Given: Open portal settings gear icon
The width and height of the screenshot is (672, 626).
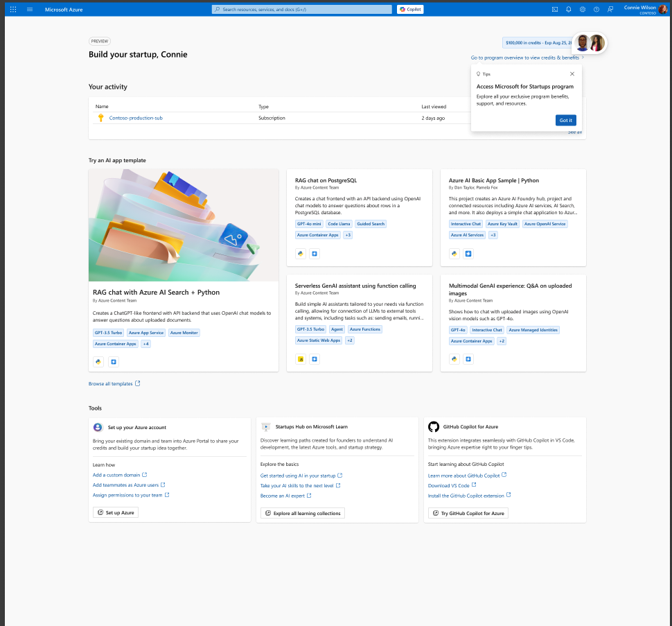Looking at the screenshot, I should [583, 10].
